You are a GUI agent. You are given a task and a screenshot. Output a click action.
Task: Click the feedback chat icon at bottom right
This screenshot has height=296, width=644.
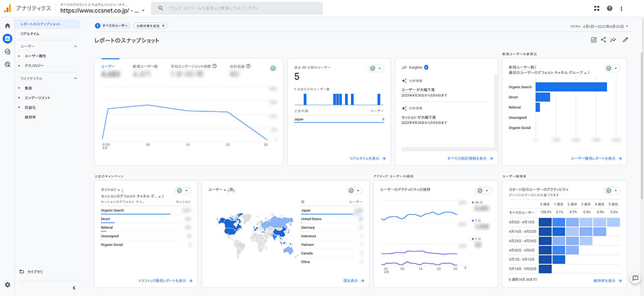pos(636,278)
